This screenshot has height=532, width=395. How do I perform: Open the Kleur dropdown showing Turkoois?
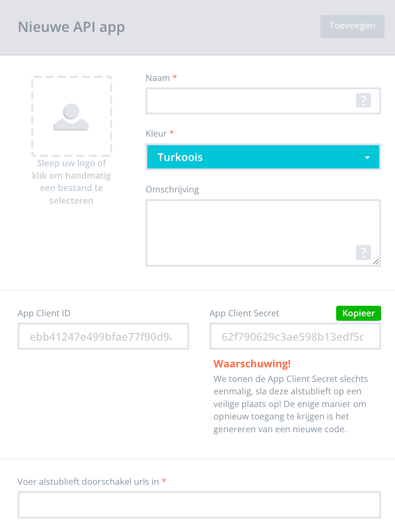(x=263, y=157)
